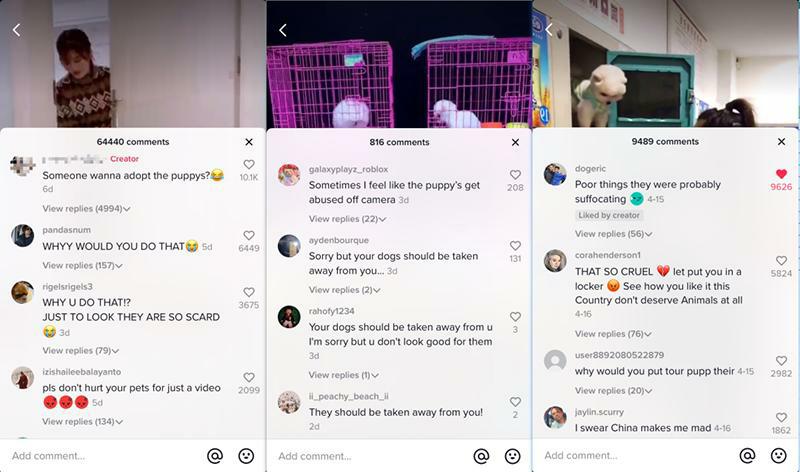Like the pandasnum comment with heart icon
This screenshot has width=800, height=472.
click(248, 235)
